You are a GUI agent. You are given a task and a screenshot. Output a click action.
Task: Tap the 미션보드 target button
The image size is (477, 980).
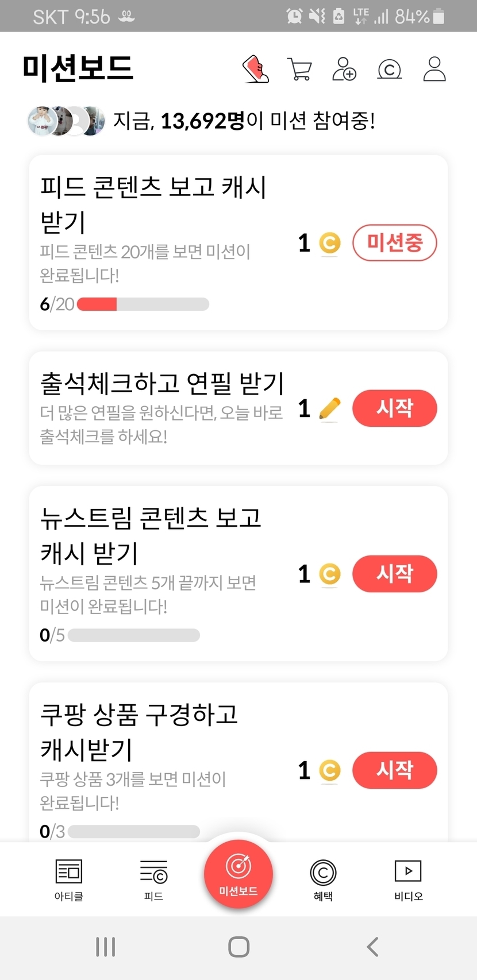coord(238,873)
